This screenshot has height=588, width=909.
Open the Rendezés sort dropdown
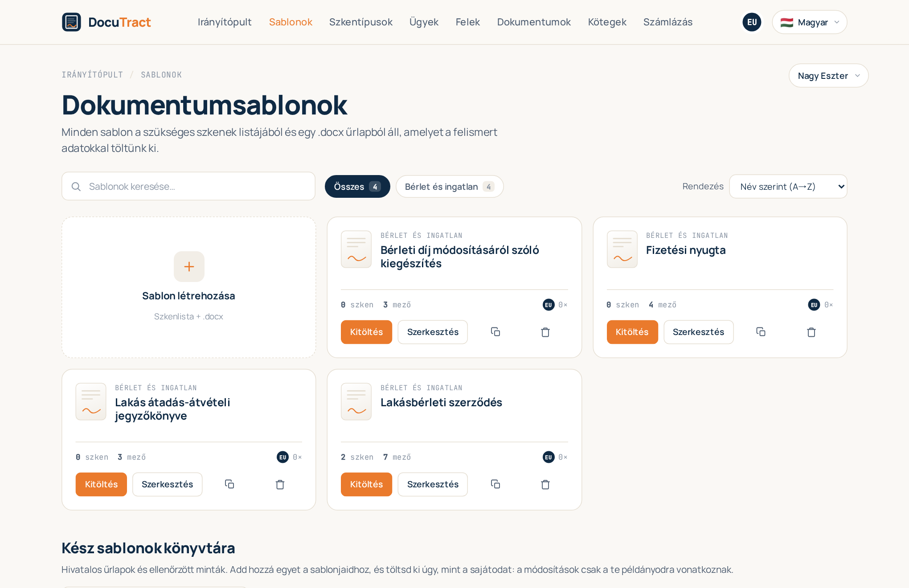point(788,186)
